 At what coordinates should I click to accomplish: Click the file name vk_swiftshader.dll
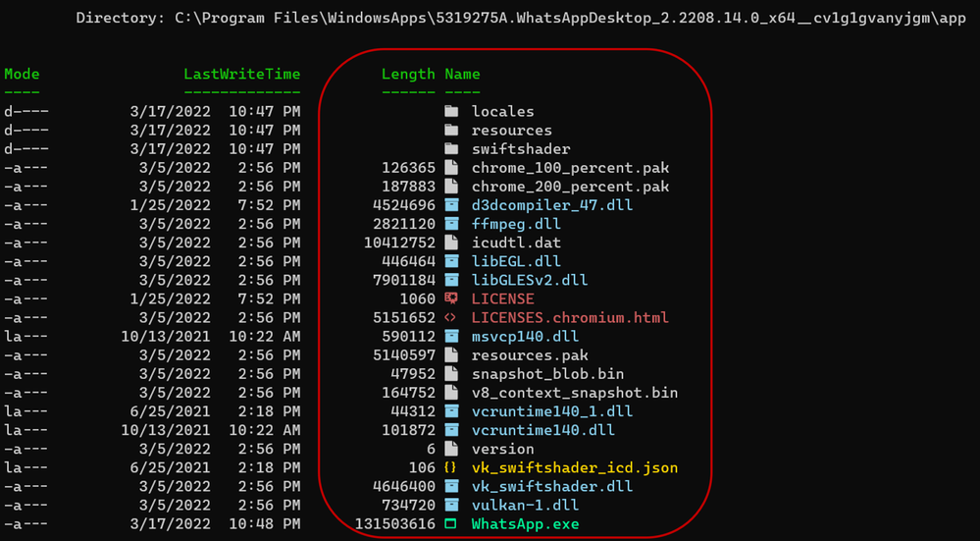552,487
